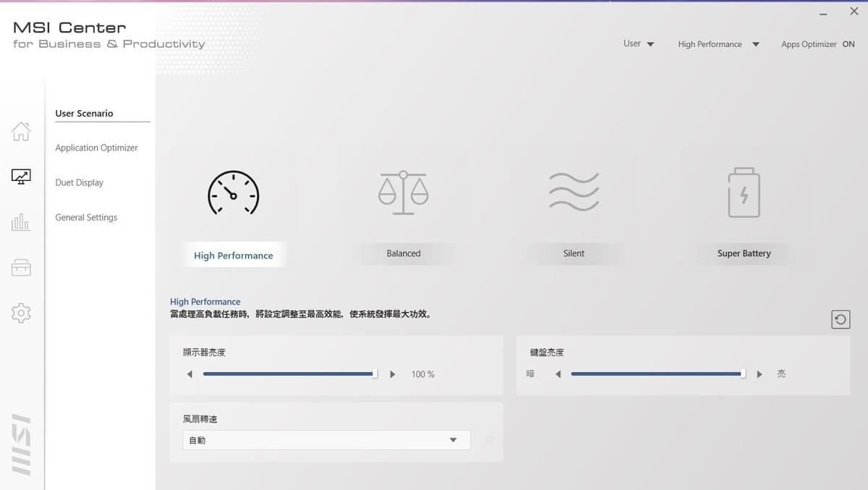Minimize the MSI Center window
Screen dimensions: 868x490
(x=823, y=13)
